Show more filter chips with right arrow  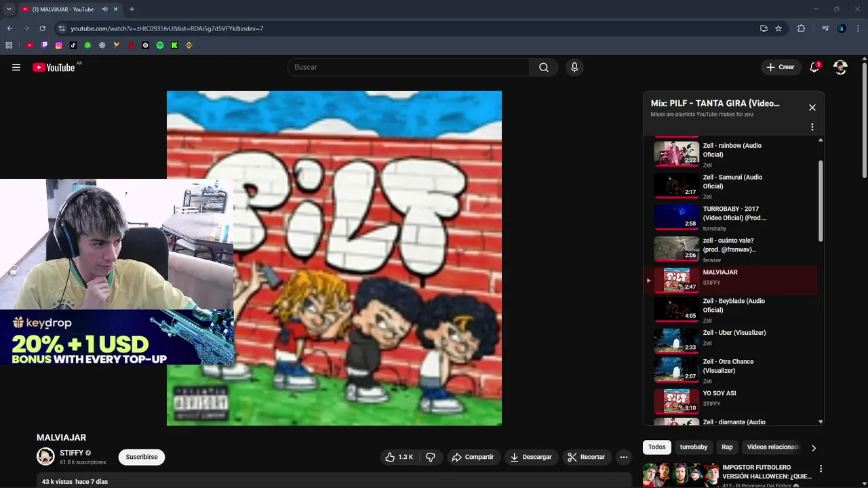pyautogui.click(x=814, y=447)
